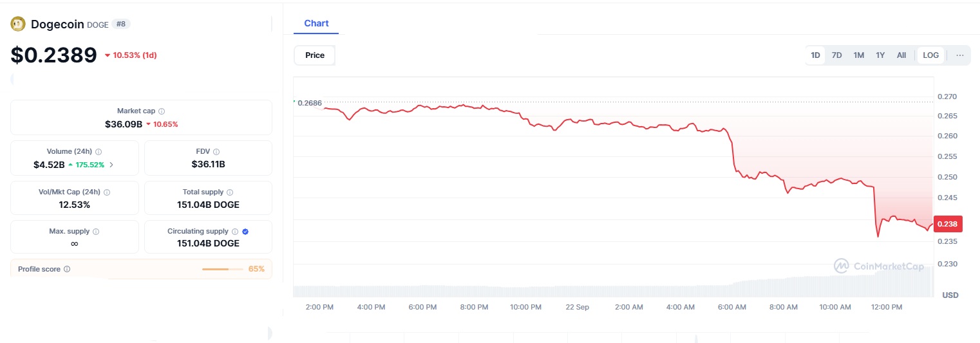Click the $36.09B market cap value
980x343 pixels.
(x=124, y=124)
